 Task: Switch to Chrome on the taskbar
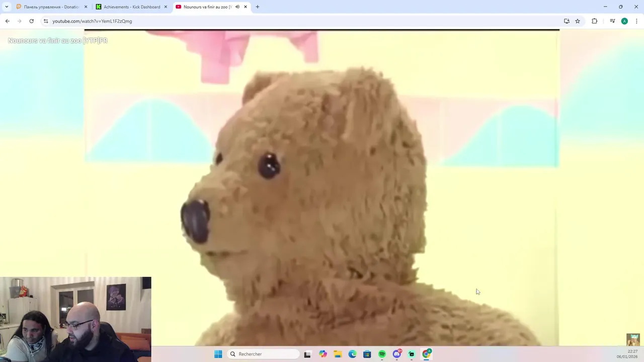427,354
